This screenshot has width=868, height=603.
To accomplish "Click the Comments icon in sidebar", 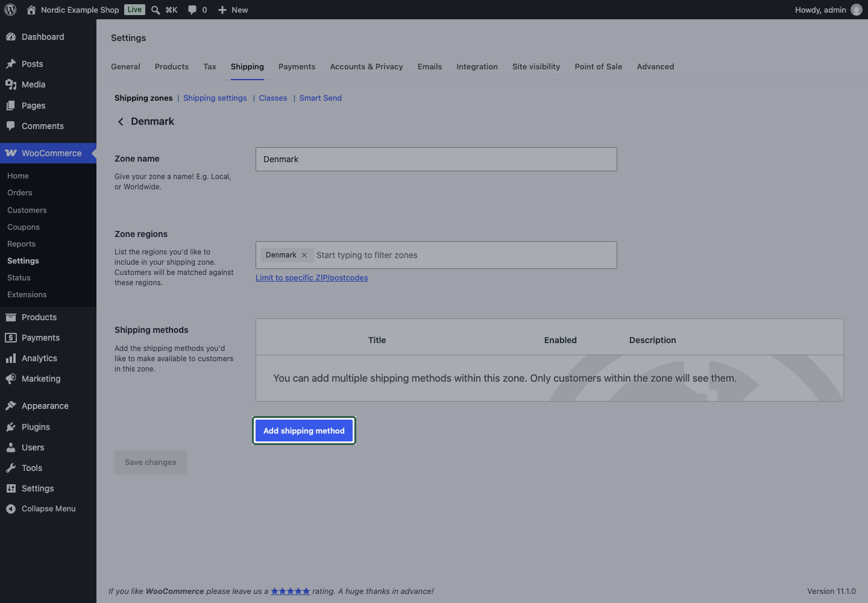I will tap(11, 126).
